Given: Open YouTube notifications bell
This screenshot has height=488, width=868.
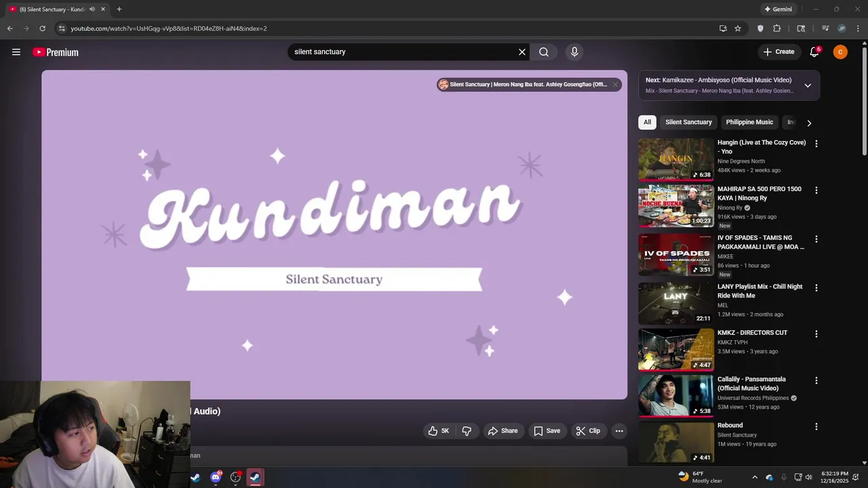Looking at the screenshot, I should [x=814, y=52].
